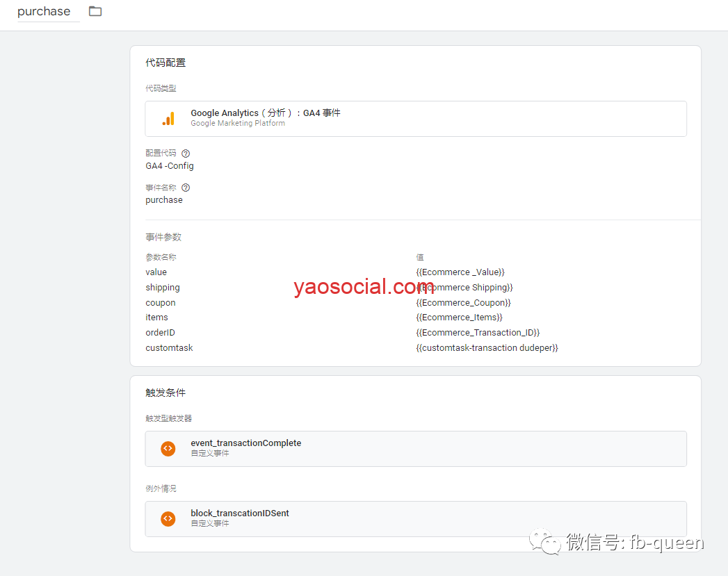The width and height of the screenshot is (728, 576).
Task: Click the 值 column header
Action: (420, 257)
